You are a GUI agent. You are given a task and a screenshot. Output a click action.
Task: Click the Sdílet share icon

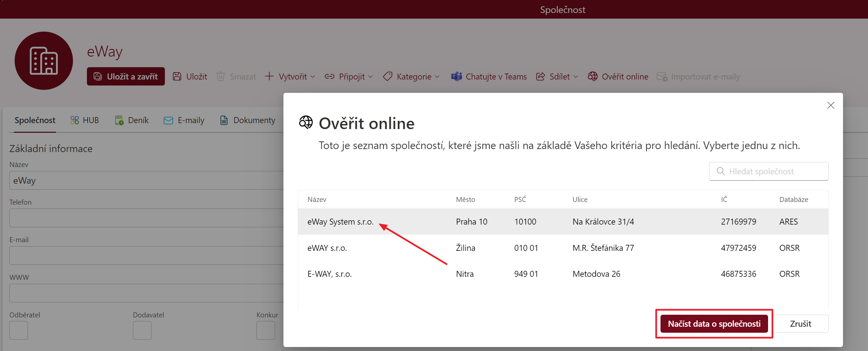[541, 77]
